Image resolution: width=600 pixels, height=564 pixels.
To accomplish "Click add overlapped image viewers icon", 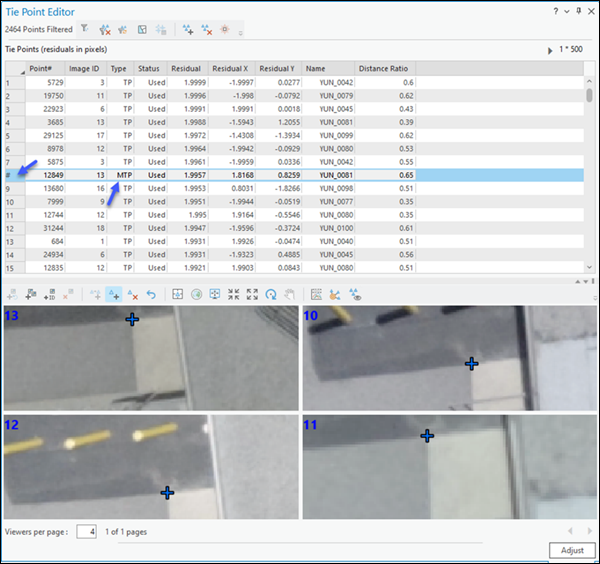I will coord(31,294).
